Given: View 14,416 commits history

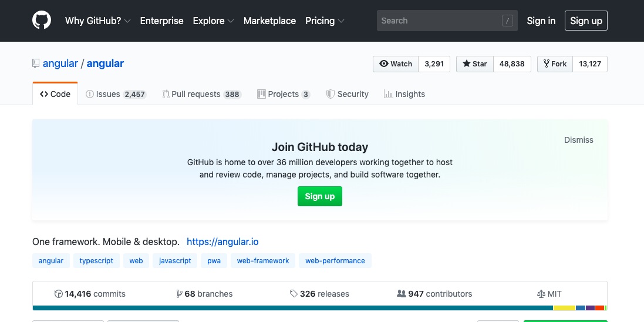Looking at the screenshot, I should pyautogui.click(x=90, y=294).
